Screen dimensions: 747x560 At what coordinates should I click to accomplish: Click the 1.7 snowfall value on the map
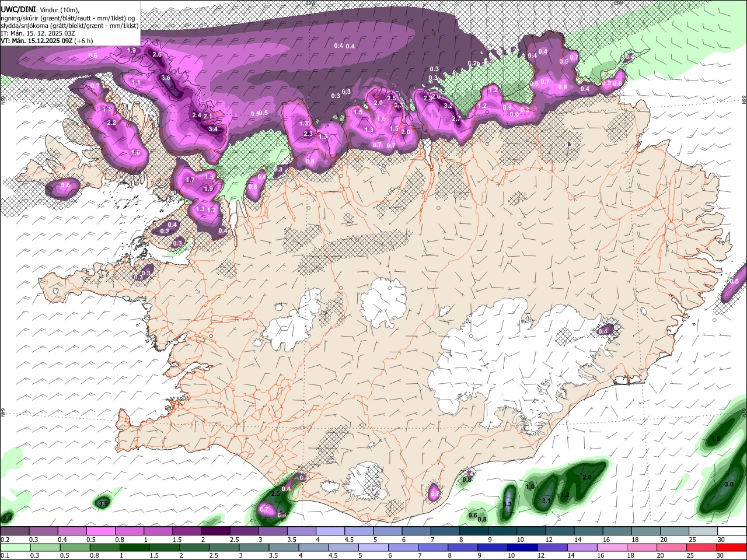(x=190, y=180)
